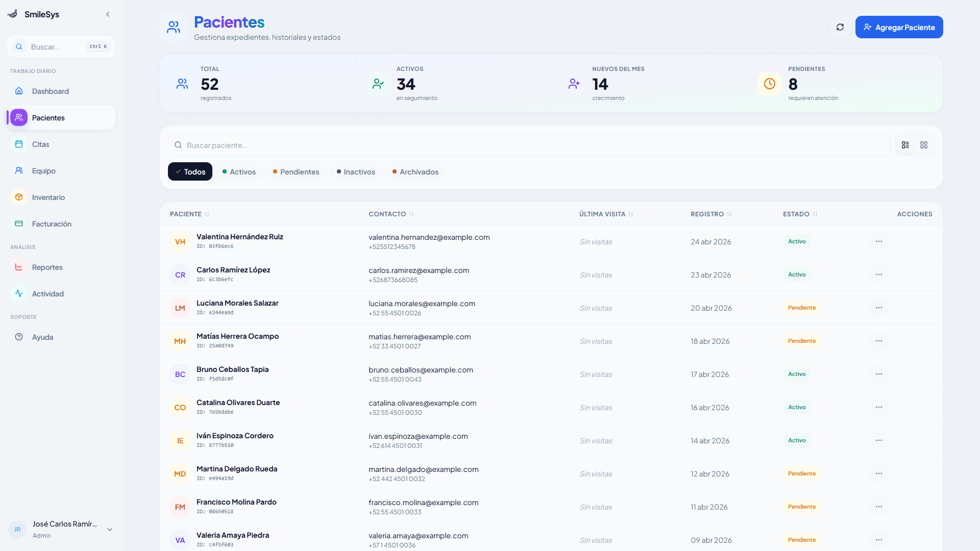Viewport: 980px width, 551px height.
Task: Open Citas section in the sidebar
Action: 61,144
